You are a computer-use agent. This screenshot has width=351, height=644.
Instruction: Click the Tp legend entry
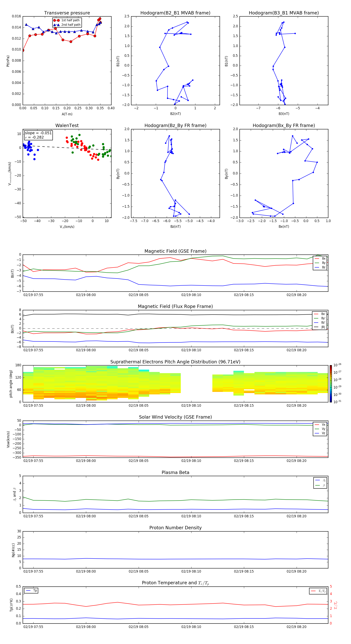coord(31,591)
